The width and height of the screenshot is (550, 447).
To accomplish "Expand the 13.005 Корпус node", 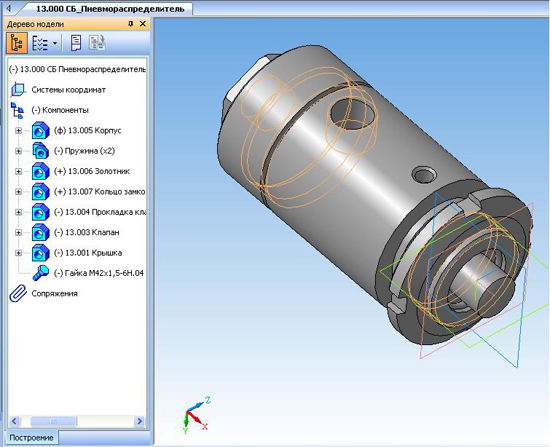I will [18, 131].
